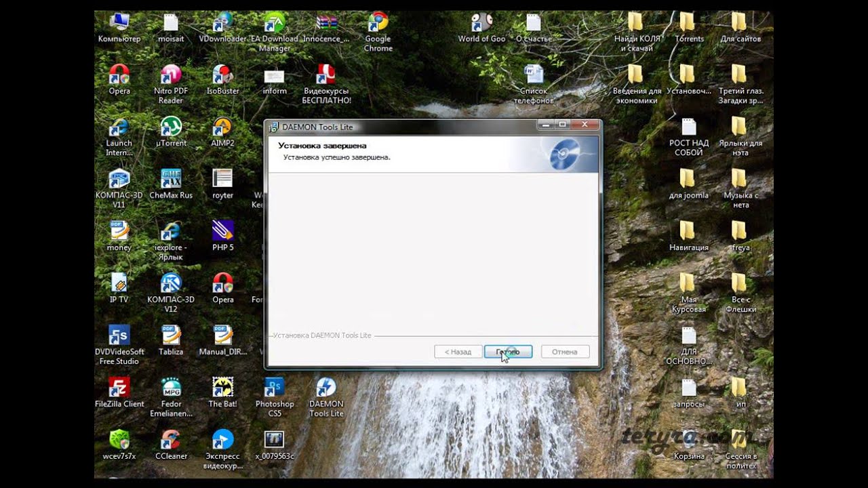
Task: Select the ДЛЯ ОСНОВНО... file icon
Action: click(x=689, y=345)
